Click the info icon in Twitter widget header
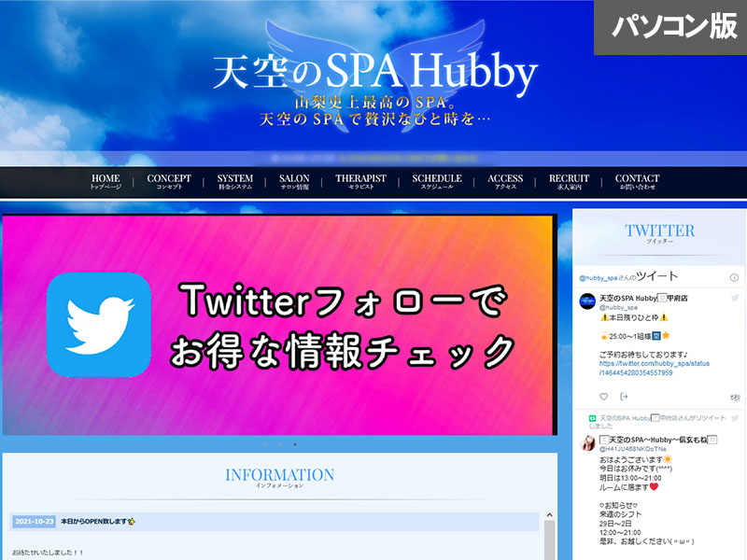747x560 pixels. (732, 277)
